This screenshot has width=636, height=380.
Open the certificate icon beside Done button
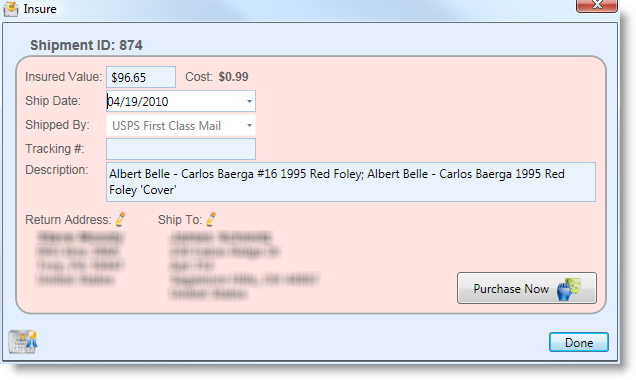click(23, 341)
